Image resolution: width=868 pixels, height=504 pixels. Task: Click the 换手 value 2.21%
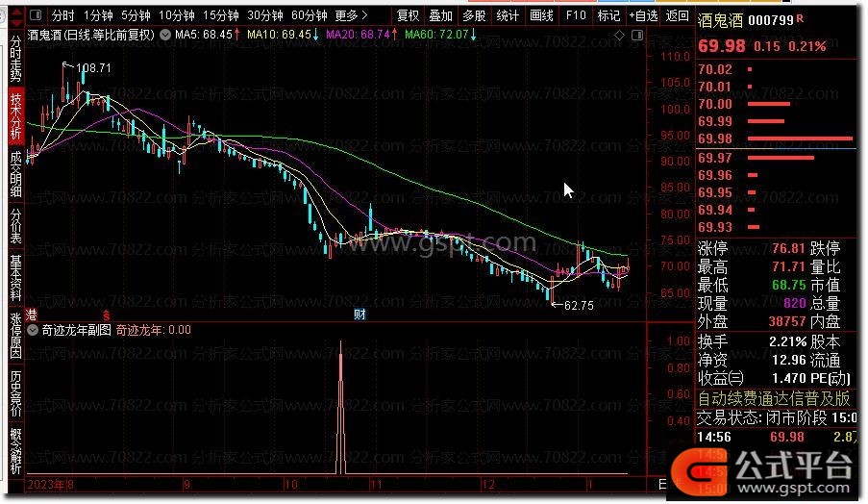tap(787, 341)
